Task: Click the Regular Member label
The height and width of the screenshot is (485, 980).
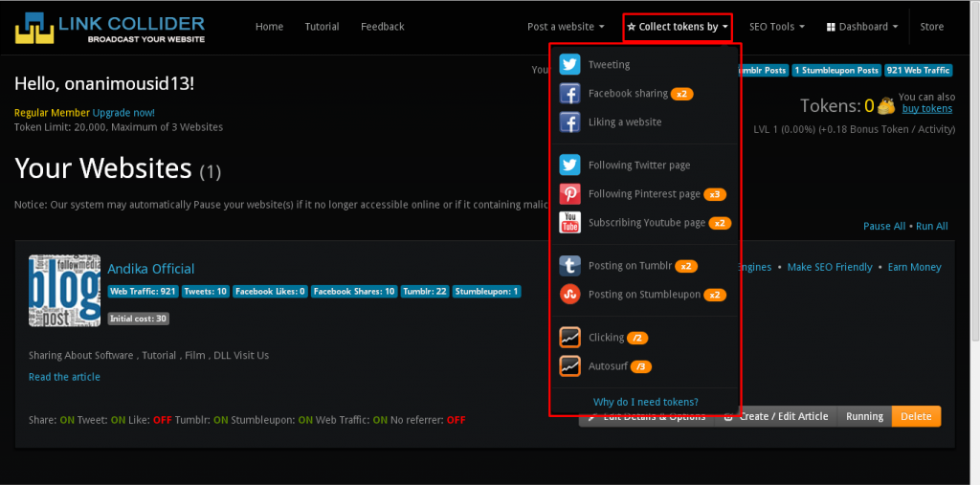Action: (53, 113)
